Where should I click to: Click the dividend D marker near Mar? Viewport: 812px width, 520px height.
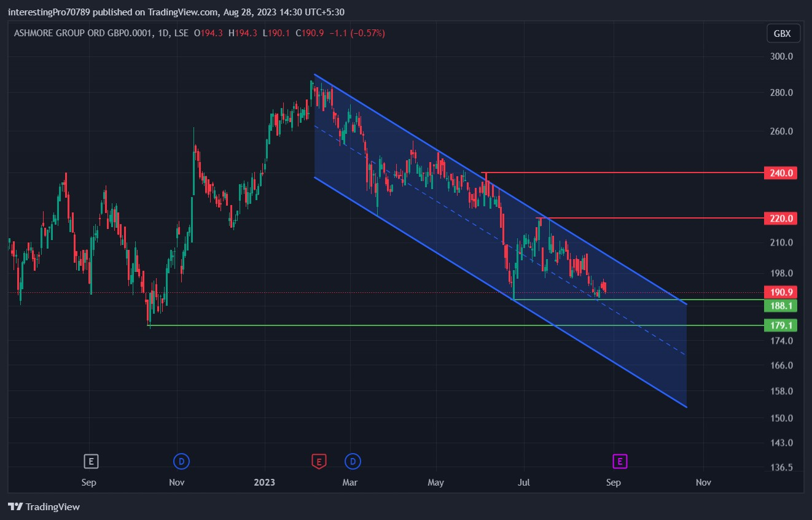(x=353, y=460)
